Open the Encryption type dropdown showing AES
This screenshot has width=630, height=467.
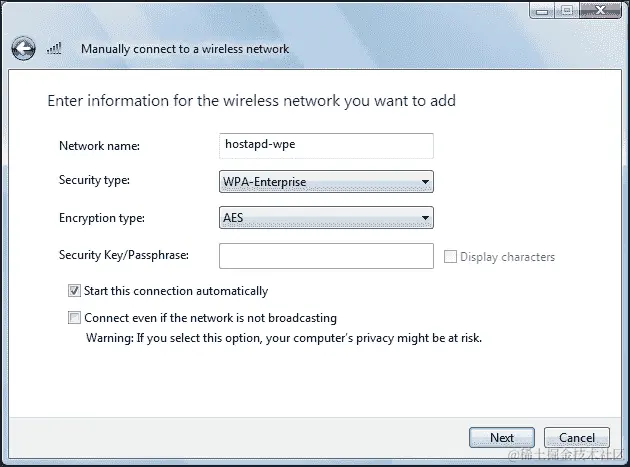point(326,217)
